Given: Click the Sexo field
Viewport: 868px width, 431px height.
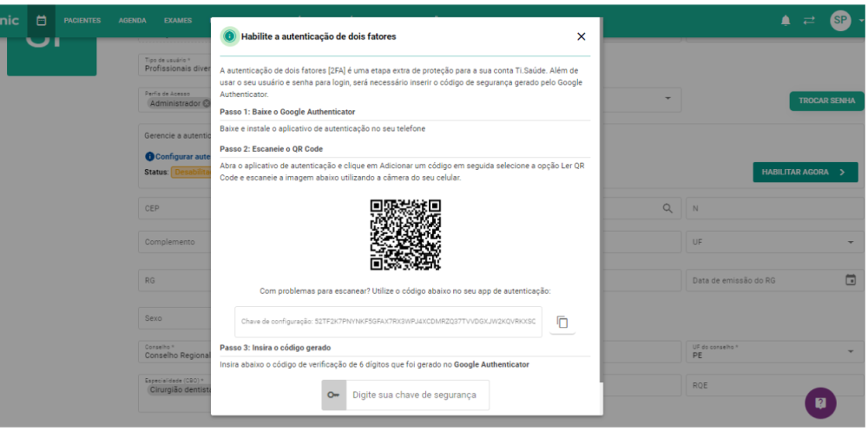Looking at the screenshot, I should coord(174,318).
